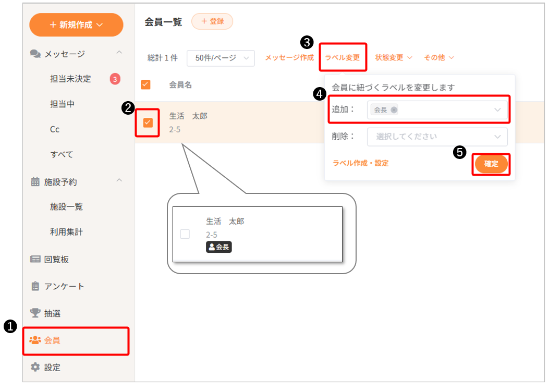Click the 抽選 trophy icon

point(35,313)
